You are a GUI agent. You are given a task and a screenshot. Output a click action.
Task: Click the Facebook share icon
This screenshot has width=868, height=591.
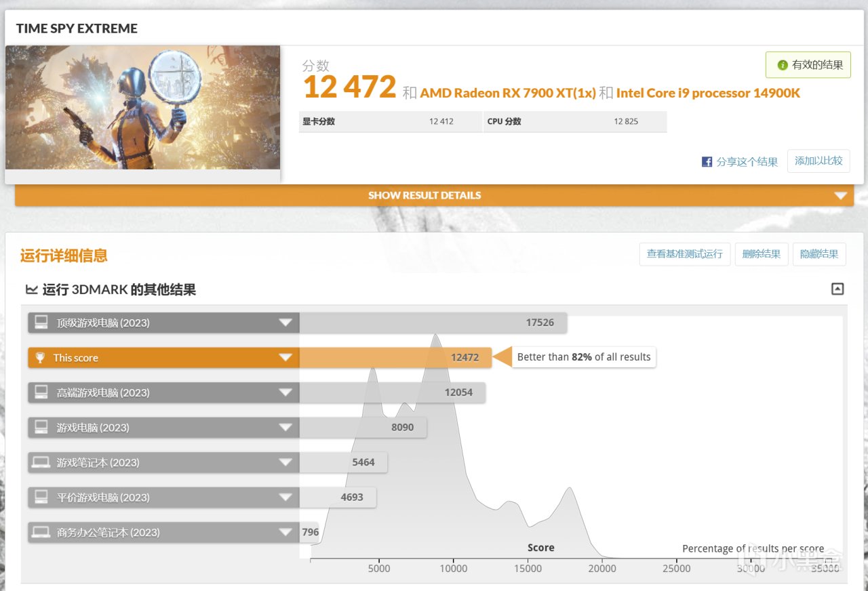pos(707,162)
